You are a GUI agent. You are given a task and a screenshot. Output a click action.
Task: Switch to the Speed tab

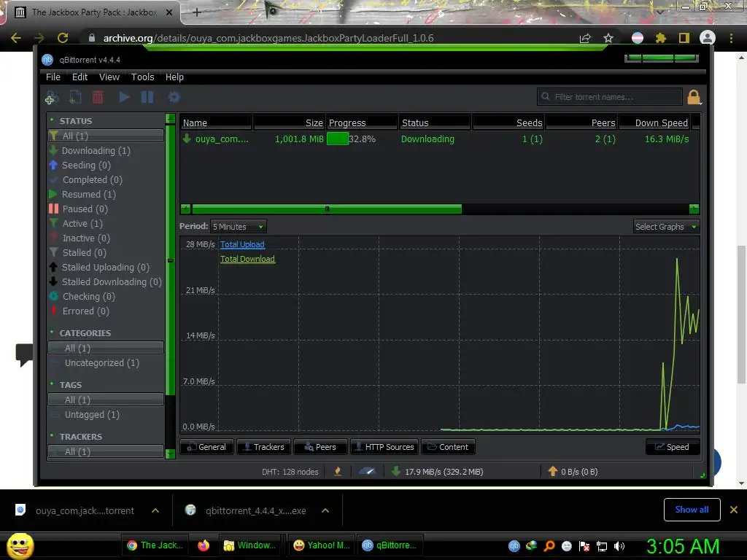click(x=672, y=447)
